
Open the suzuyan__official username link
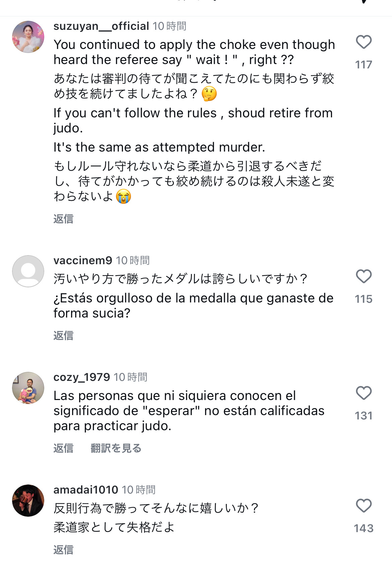click(101, 26)
